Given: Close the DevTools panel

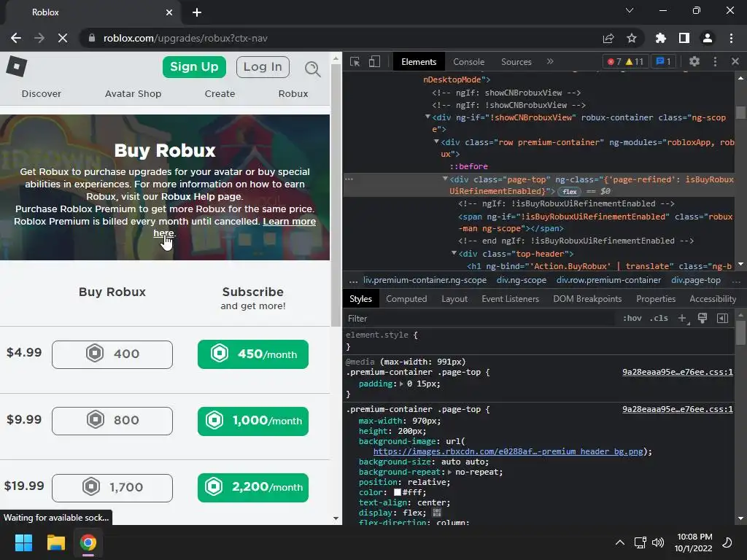Looking at the screenshot, I should tap(735, 61).
